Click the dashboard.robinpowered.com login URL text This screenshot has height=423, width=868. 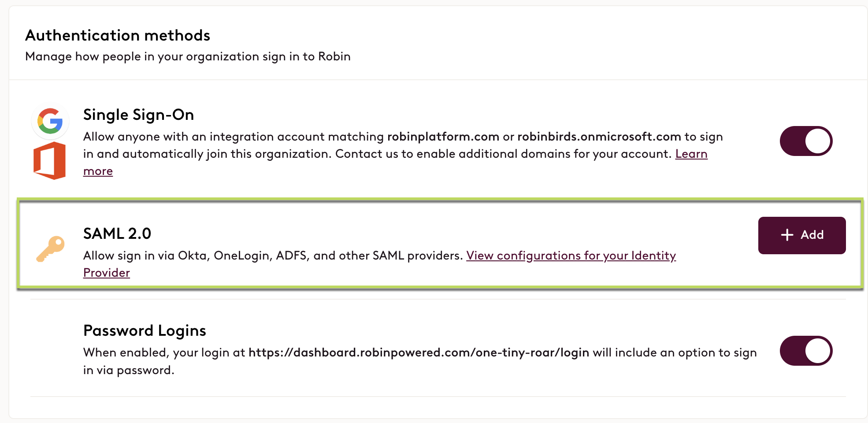(419, 352)
